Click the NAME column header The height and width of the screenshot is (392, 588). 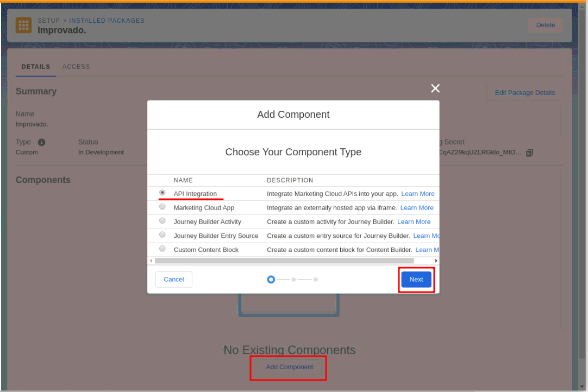pos(183,180)
